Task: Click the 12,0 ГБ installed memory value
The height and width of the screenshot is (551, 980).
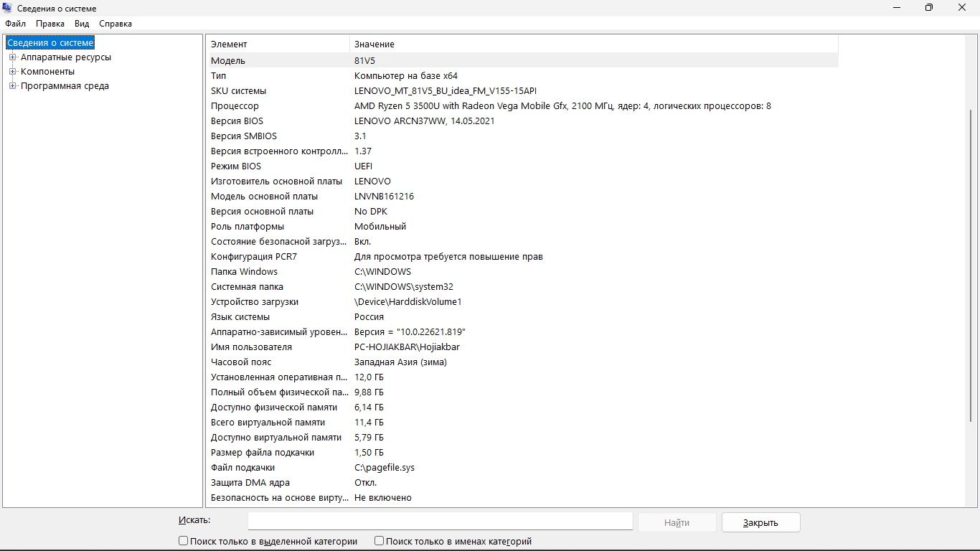Action: click(x=369, y=377)
